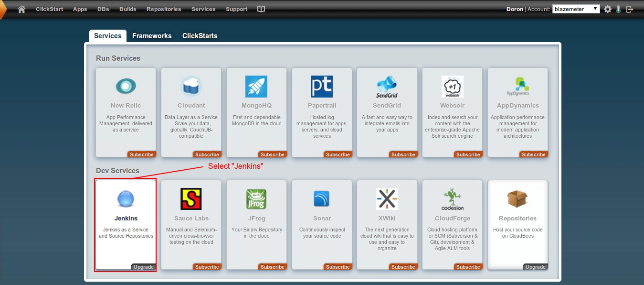Click the "Hosted log management" Papertrail description

tap(322, 127)
